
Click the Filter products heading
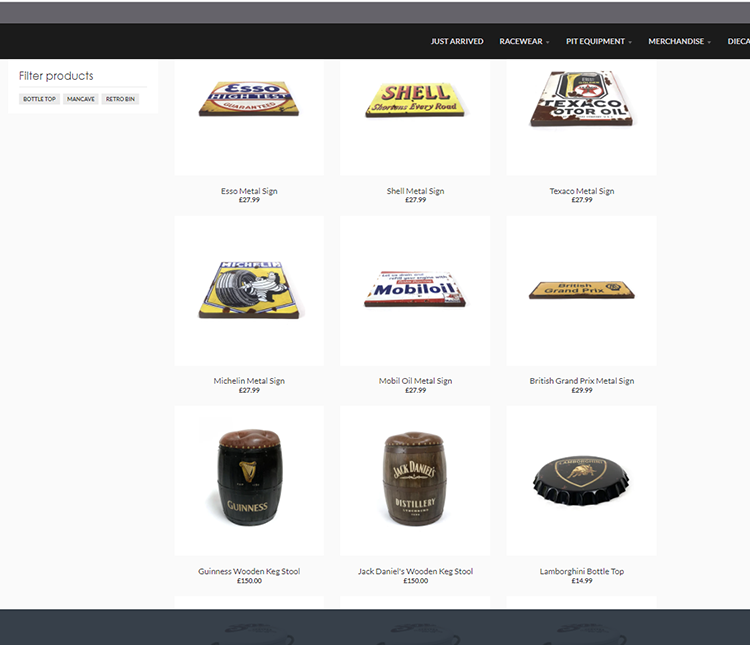coord(56,76)
